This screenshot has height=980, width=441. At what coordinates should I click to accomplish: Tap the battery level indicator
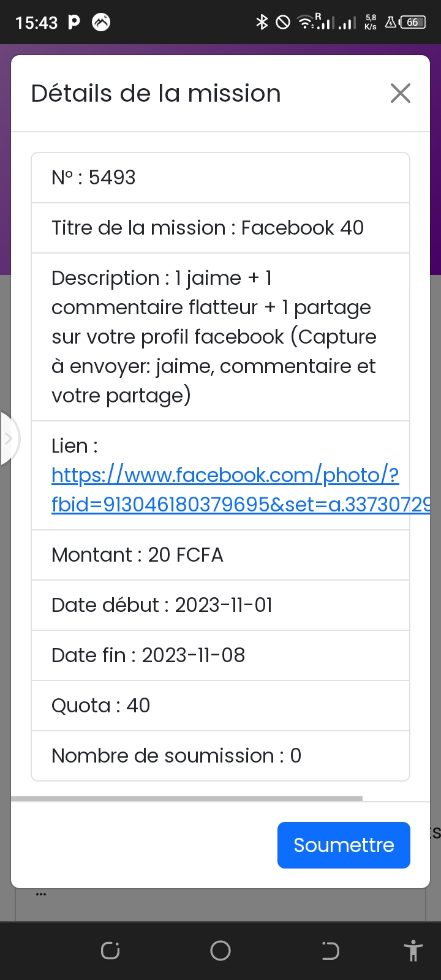click(x=412, y=23)
